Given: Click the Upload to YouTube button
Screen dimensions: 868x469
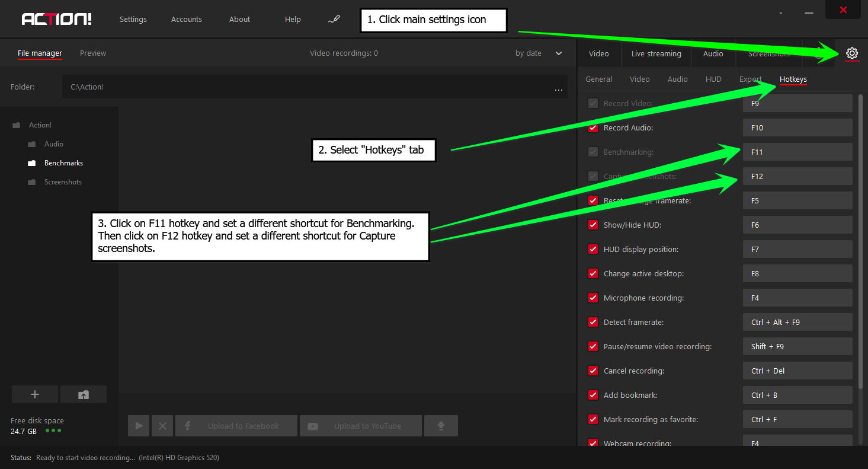Looking at the screenshot, I should click(361, 426).
